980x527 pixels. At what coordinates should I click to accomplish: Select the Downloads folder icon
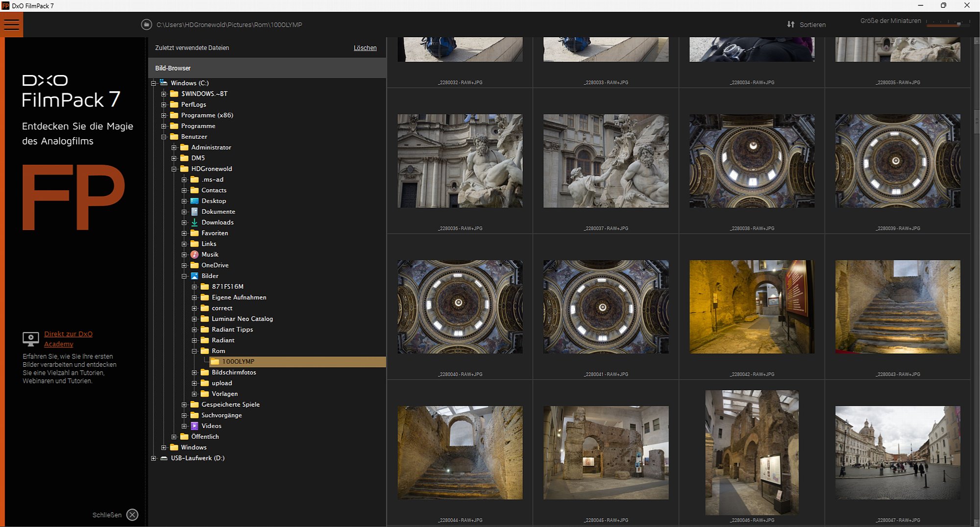(x=195, y=223)
